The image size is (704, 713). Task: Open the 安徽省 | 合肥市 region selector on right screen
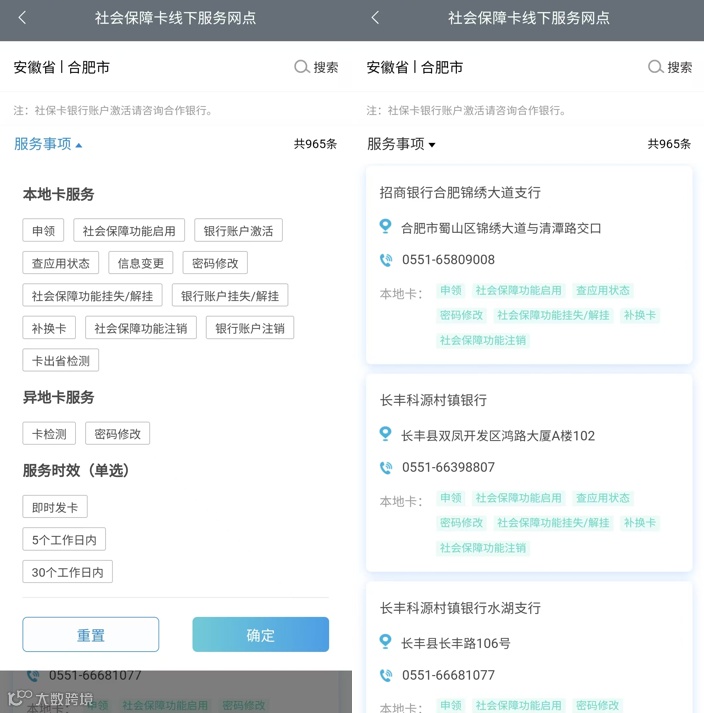pos(415,67)
